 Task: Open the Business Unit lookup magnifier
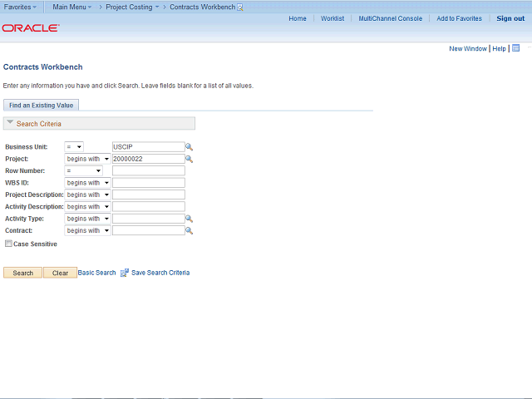[189, 147]
